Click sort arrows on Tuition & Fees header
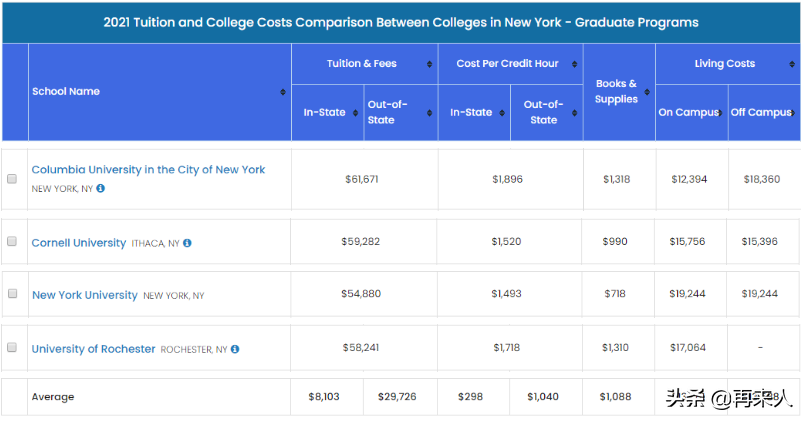Screen dimensions: 806x421 pyautogui.click(x=430, y=64)
